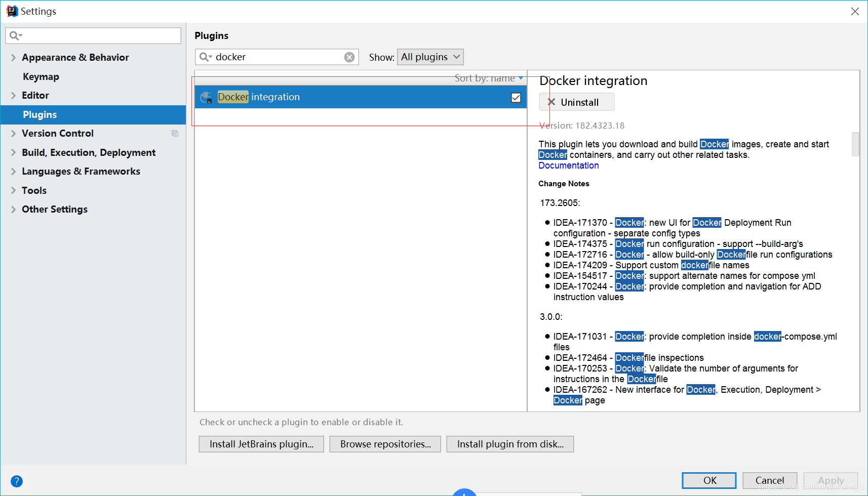Click Install plugin from disk button
This screenshot has height=496, width=868.
point(510,444)
